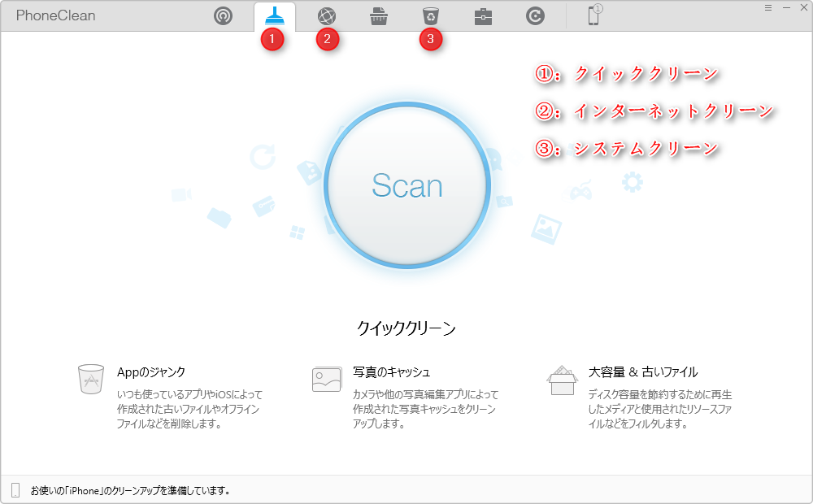Click the large and old files box icon
Screen dimensions: 813x504
click(x=563, y=380)
